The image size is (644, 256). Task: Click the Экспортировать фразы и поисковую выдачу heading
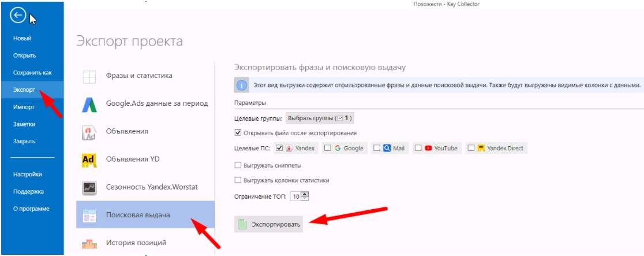320,68
